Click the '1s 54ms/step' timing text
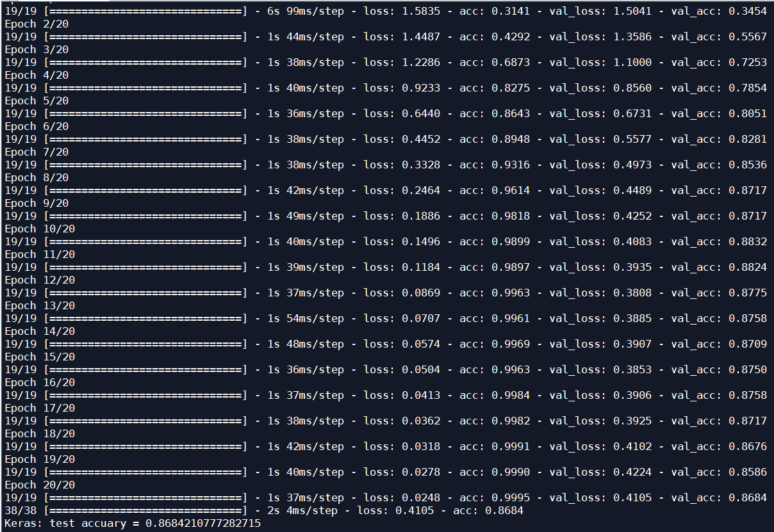This screenshot has height=532, width=774. [306, 318]
